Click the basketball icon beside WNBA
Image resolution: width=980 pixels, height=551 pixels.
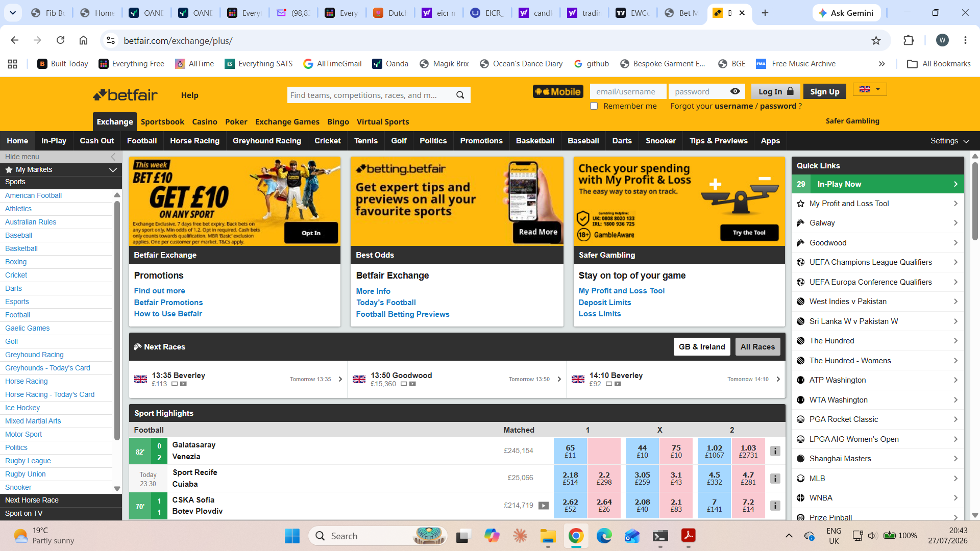(x=800, y=498)
